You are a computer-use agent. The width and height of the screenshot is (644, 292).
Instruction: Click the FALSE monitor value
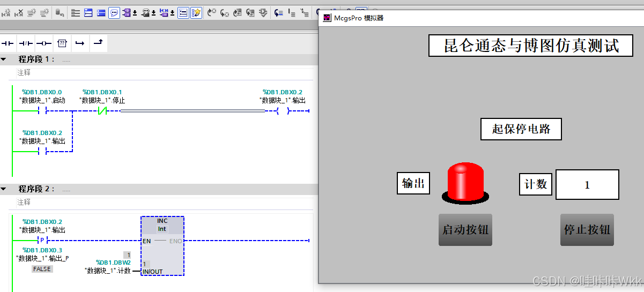click(42, 269)
